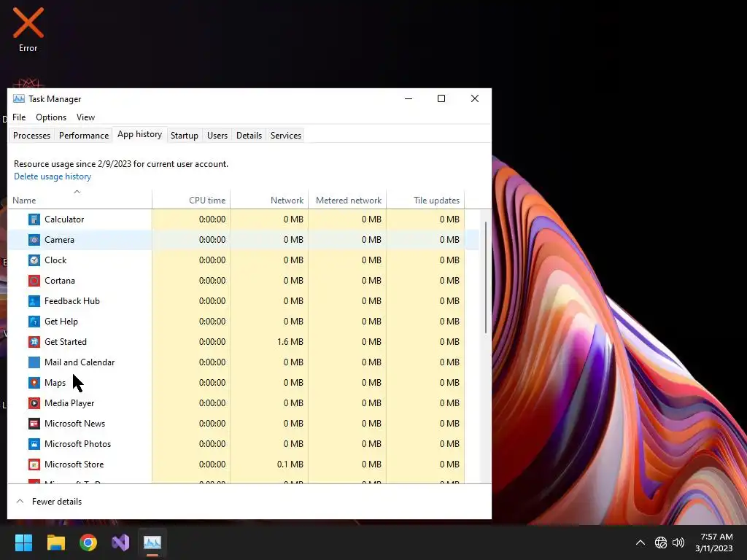This screenshot has height=560, width=747.
Task: Switch to the Startup tab
Action: [x=185, y=135]
